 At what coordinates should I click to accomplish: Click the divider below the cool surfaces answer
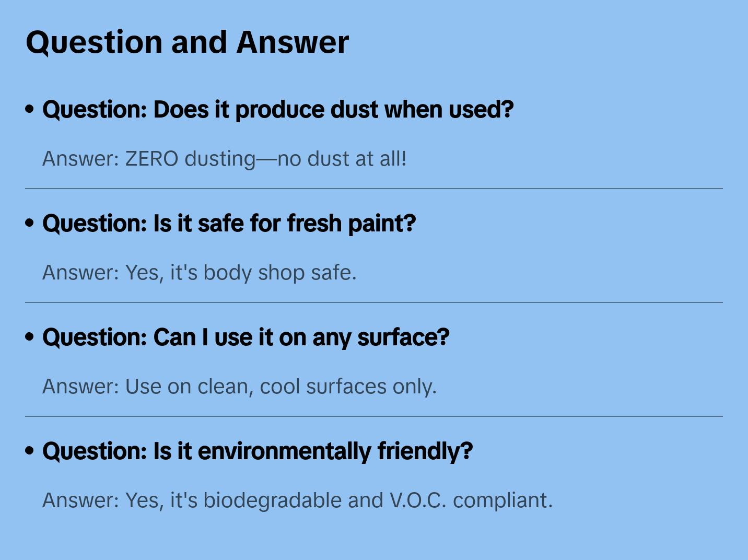pos(374,416)
